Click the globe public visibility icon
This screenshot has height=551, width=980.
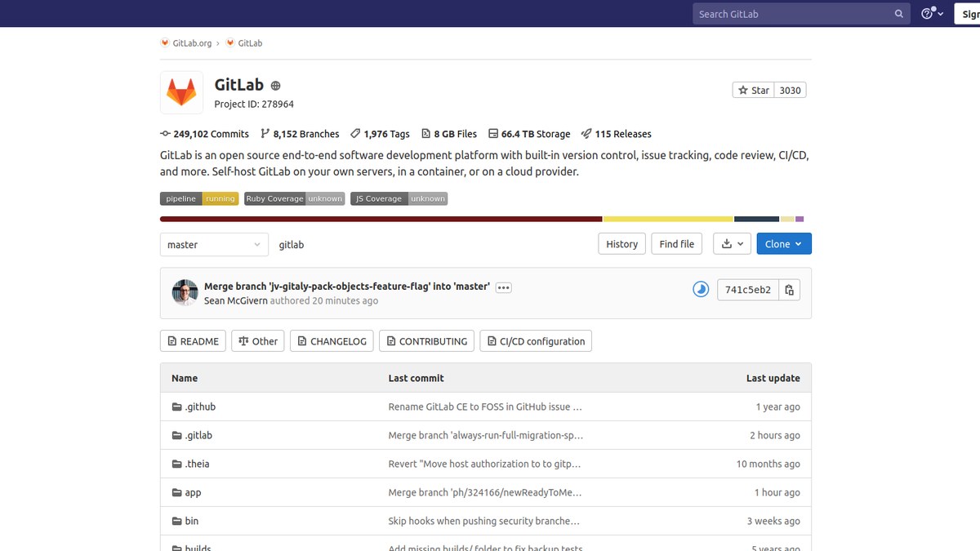(275, 86)
